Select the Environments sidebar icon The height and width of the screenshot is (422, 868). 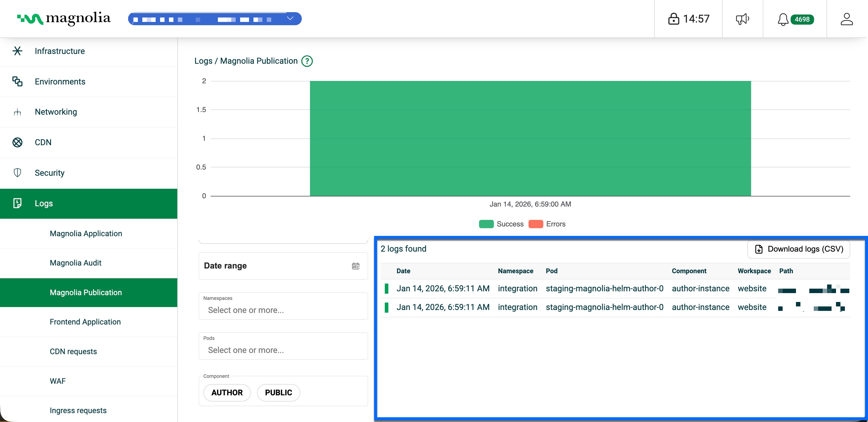18,81
